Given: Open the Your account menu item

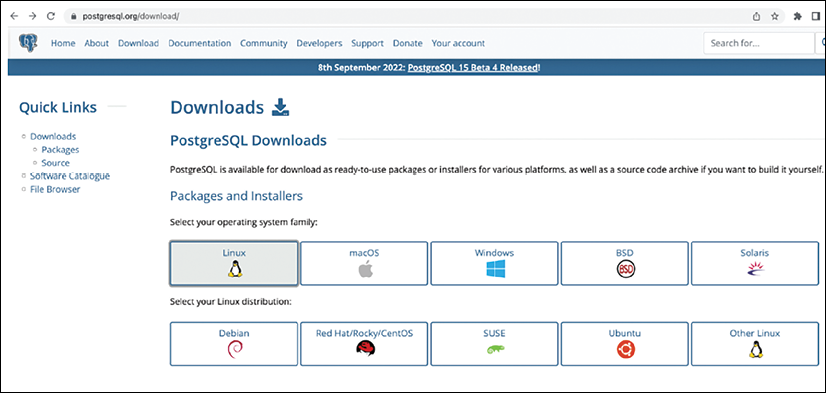Looking at the screenshot, I should pos(458,43).
